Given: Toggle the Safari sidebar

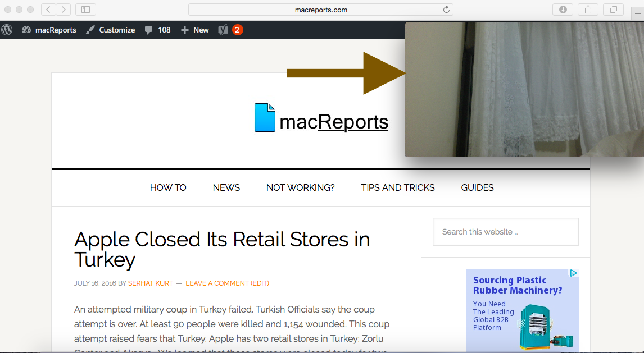Looking at the screenshot, I should [85, 10].
